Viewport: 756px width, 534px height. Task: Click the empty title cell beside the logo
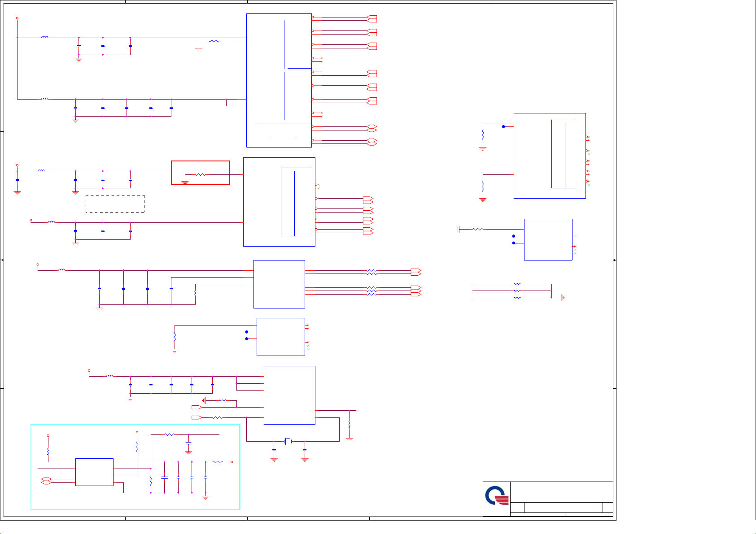561,492
